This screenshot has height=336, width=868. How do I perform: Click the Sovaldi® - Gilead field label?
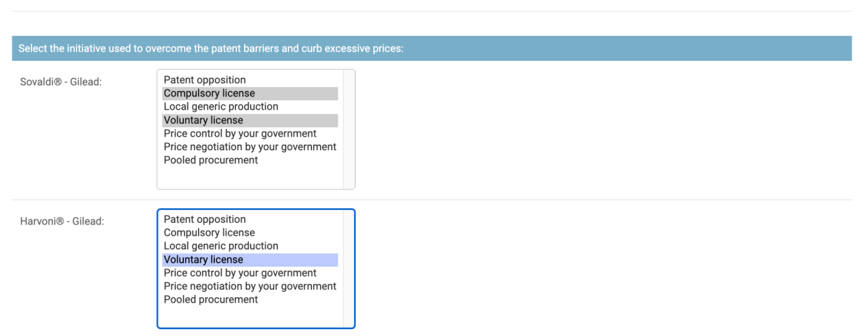point(61,81)
